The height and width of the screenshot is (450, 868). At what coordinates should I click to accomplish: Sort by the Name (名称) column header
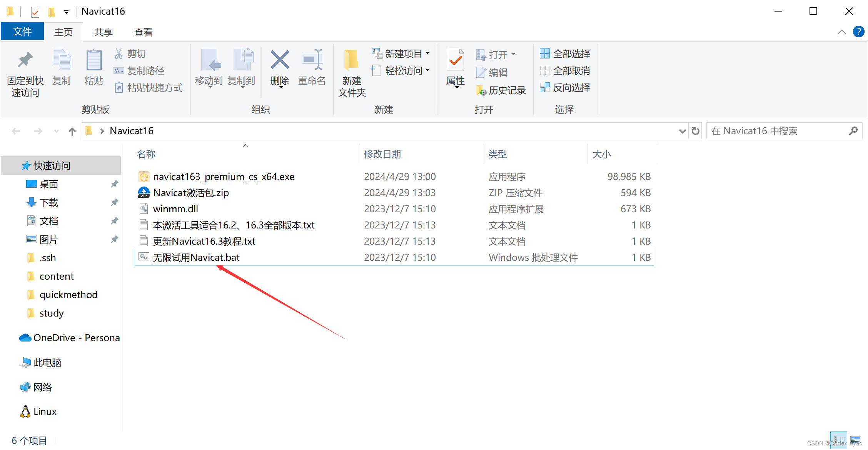pyautogui.click(x=146, y=154)
